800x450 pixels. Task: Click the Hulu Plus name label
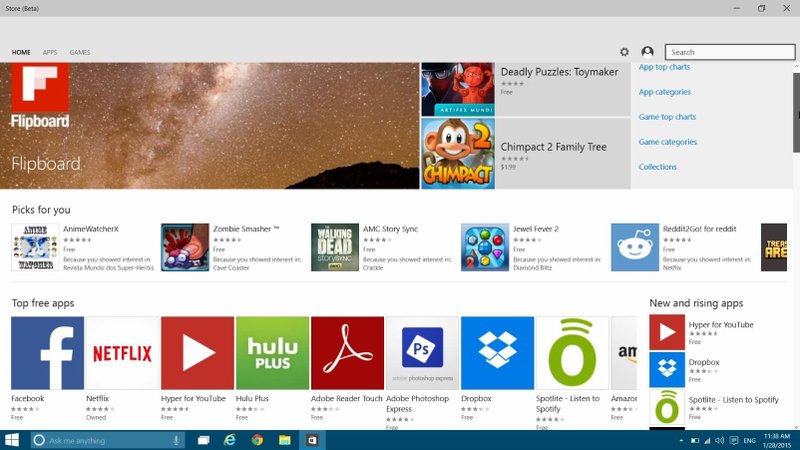[x=252, y=398]
